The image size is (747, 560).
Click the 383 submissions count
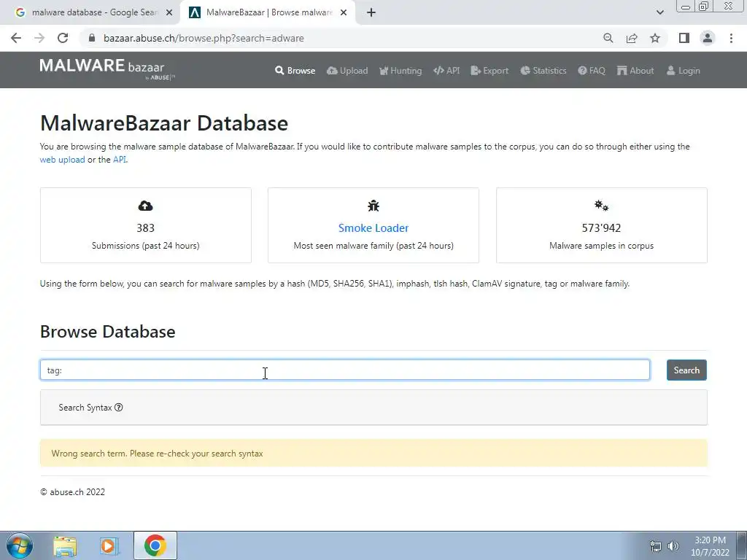145,228
